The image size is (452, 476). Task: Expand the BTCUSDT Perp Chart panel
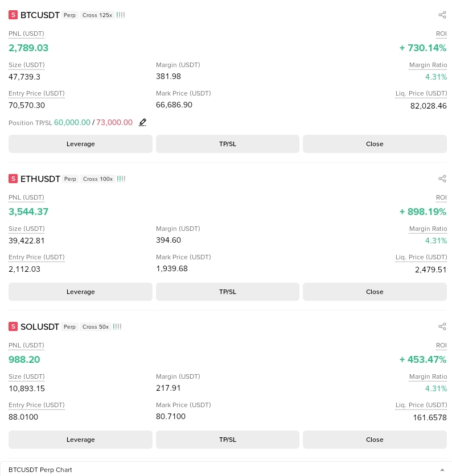[x=442, y=470]
